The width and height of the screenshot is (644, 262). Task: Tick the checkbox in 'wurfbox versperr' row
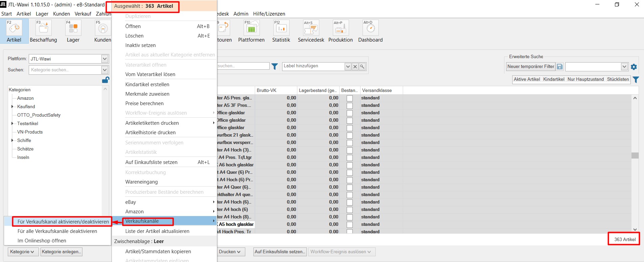350,143
